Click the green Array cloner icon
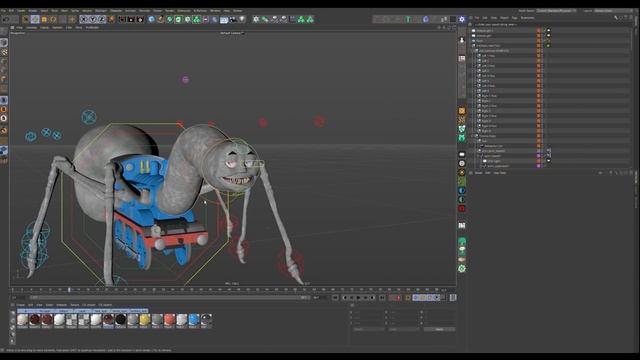The width and height of the screenshot is (640, 360). 196,19
